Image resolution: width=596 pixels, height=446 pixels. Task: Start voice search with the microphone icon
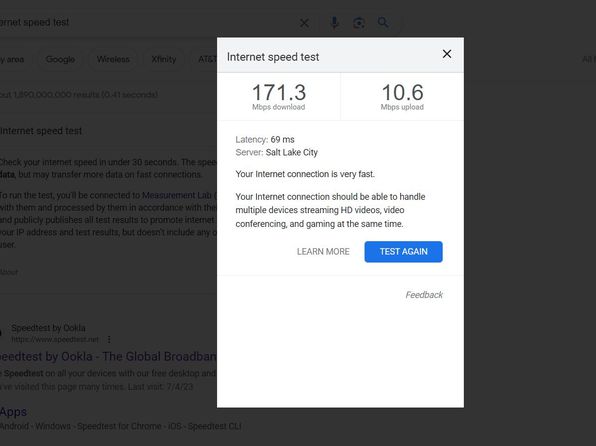point(334,23)
